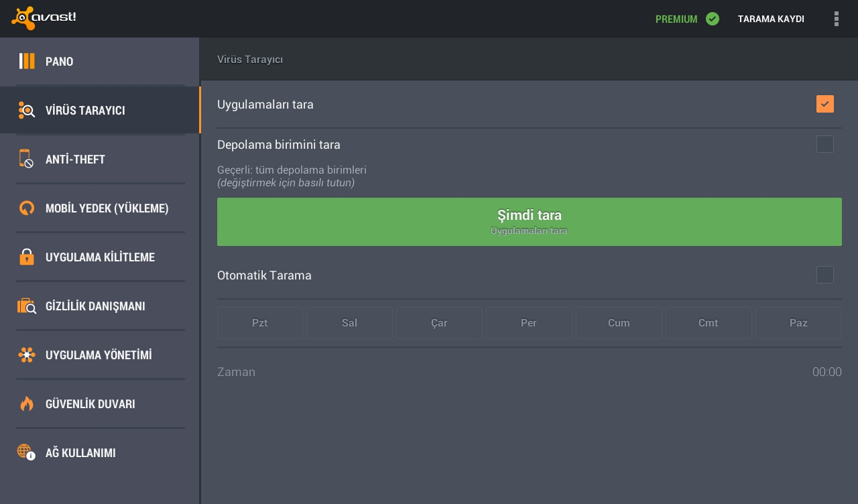Select the Uygulama Kilitleme padlock icon
This screenshot has height=504, width=858.
(27, 257)
